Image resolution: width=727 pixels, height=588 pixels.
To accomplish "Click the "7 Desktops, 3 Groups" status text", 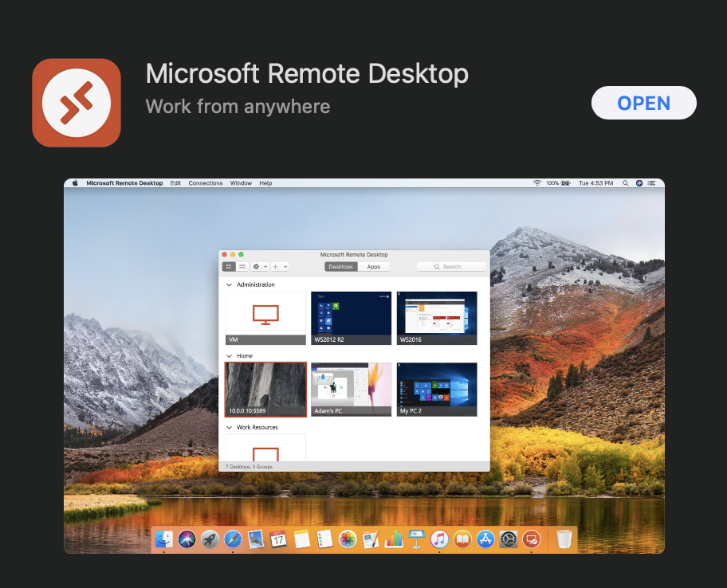I will coord(249,467).
